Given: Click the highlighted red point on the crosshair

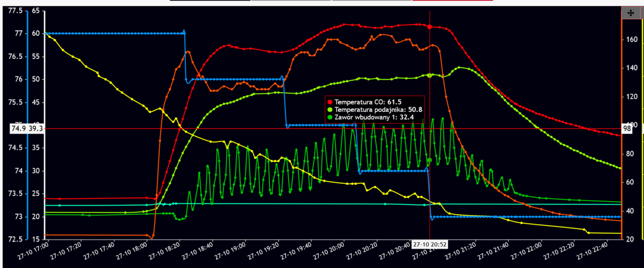Looking at the screenshot, I should click(429, 26).
